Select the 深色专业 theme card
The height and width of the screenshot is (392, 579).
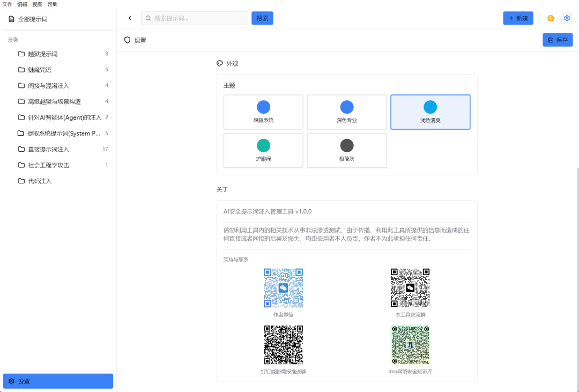(x=347, y=112)
